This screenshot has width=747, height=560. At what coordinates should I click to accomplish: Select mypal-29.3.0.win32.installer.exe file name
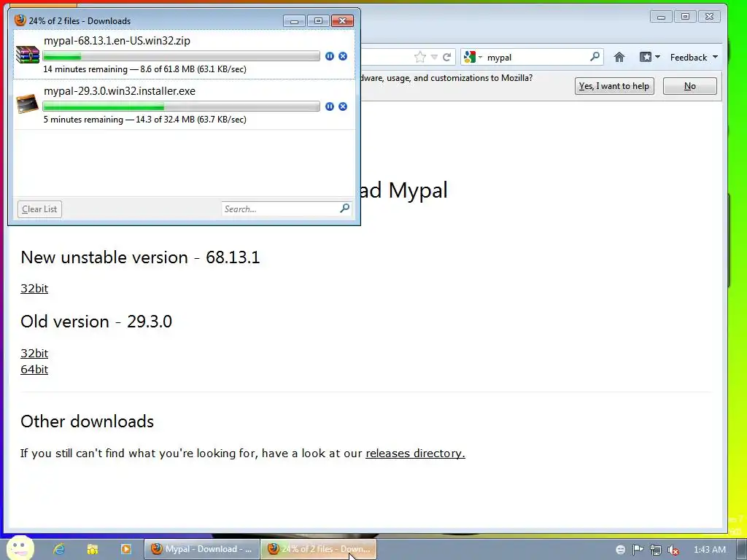click(x=120, y=91)
